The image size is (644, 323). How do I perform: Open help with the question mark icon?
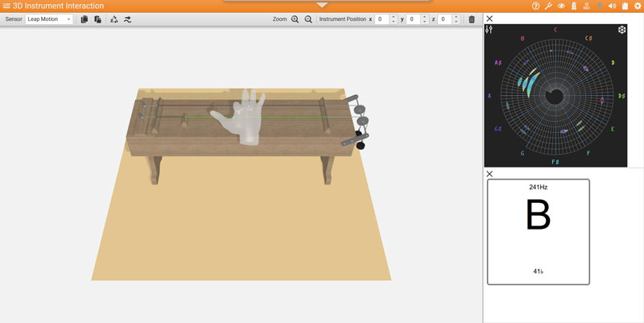(x=535, y=6)
